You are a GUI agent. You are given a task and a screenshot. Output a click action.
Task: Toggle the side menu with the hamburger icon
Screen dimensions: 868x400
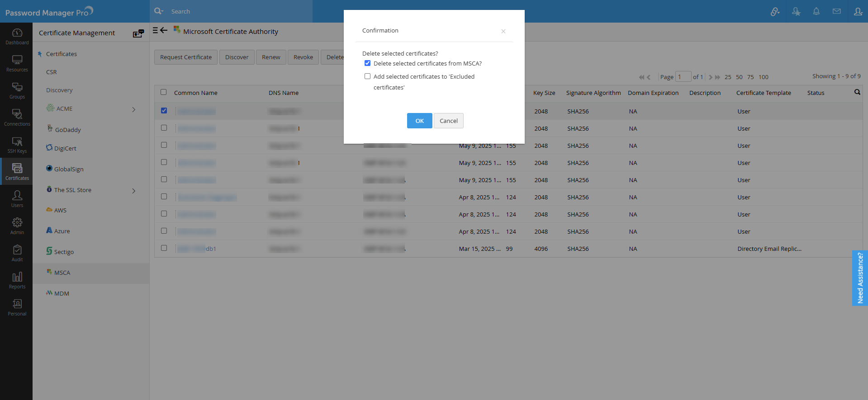(x=155, y=30)
